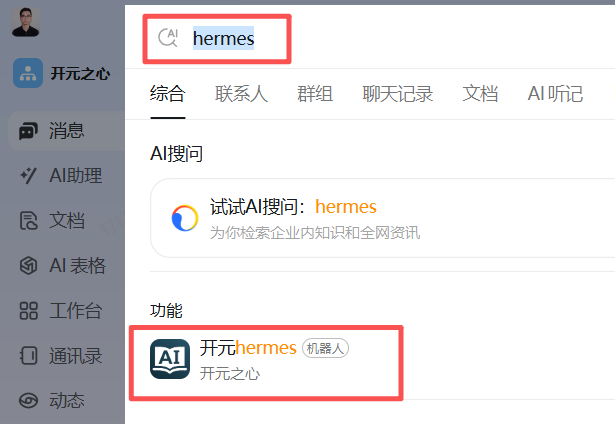Click the AI 表格 cube icon
Viewport: 615px width, 424px height.
[28, 266]
